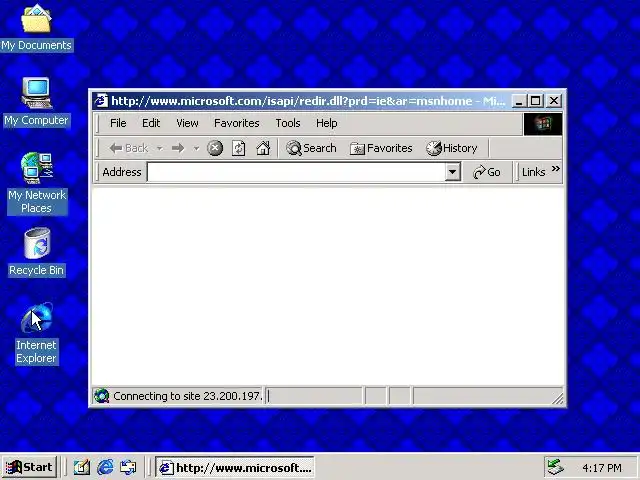This screenshot has width=640, height=480.
Task: Click the clock showing 4:17 PM
Action: pyautogui.click(x=602, y=468)
